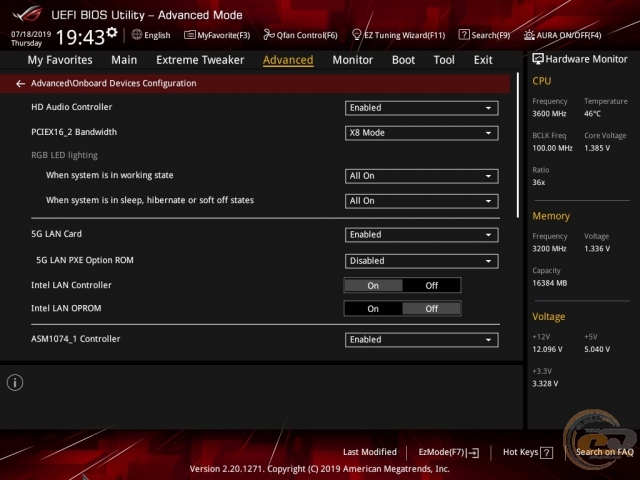
Task: Open Search(F9)
Action: pyautogui.click(x=484, y=35)
